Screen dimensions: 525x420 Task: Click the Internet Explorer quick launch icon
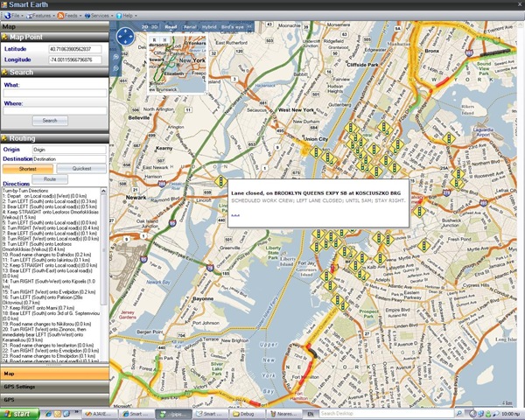click(x=48, y=414)
